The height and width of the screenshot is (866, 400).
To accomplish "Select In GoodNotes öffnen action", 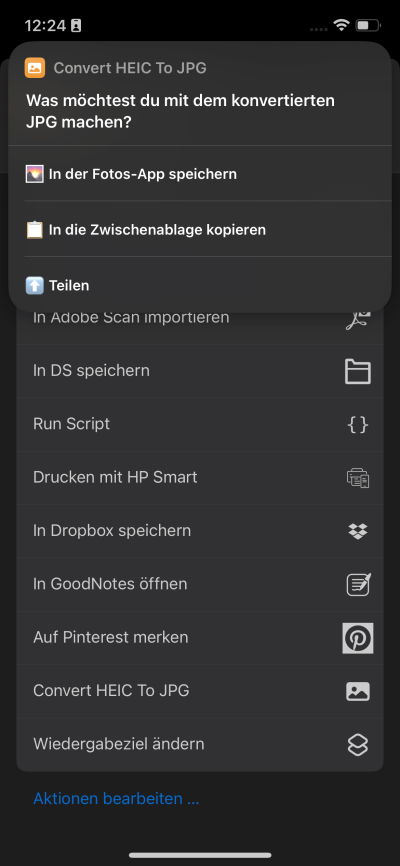I will click(200, 584).
